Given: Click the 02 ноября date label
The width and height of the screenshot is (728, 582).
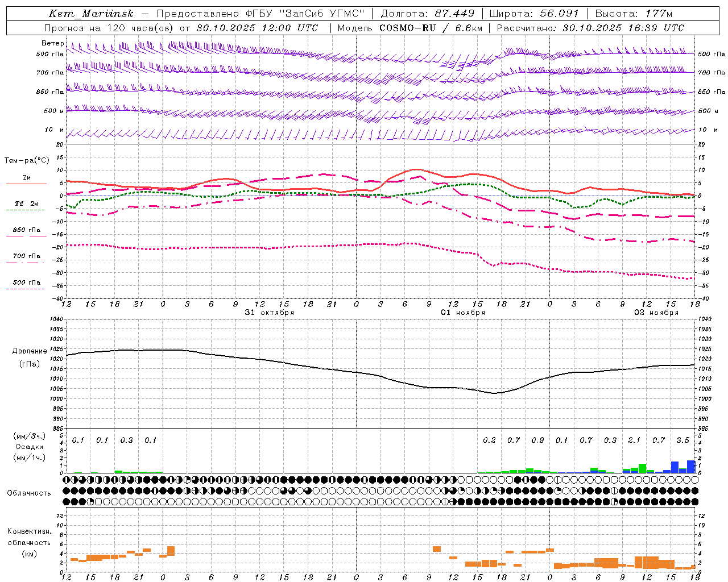Looking at the screenshot, I should click(x=656, y=313).
